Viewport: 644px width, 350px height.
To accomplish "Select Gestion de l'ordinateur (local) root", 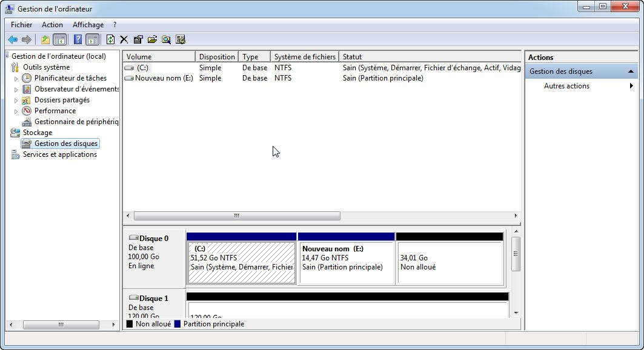I will click(59, 56).
